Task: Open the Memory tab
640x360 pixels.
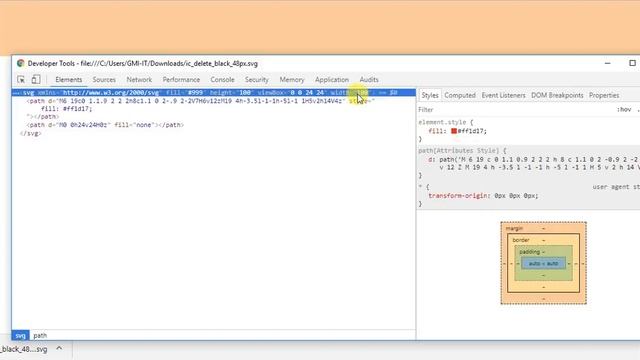Action: coord(292,80)
